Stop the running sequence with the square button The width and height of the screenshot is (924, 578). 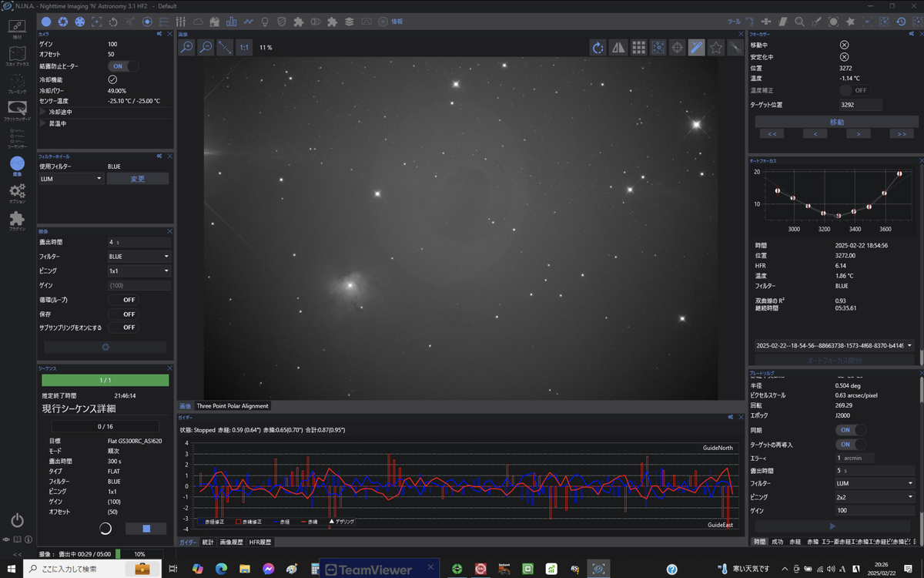coord(146,529)
